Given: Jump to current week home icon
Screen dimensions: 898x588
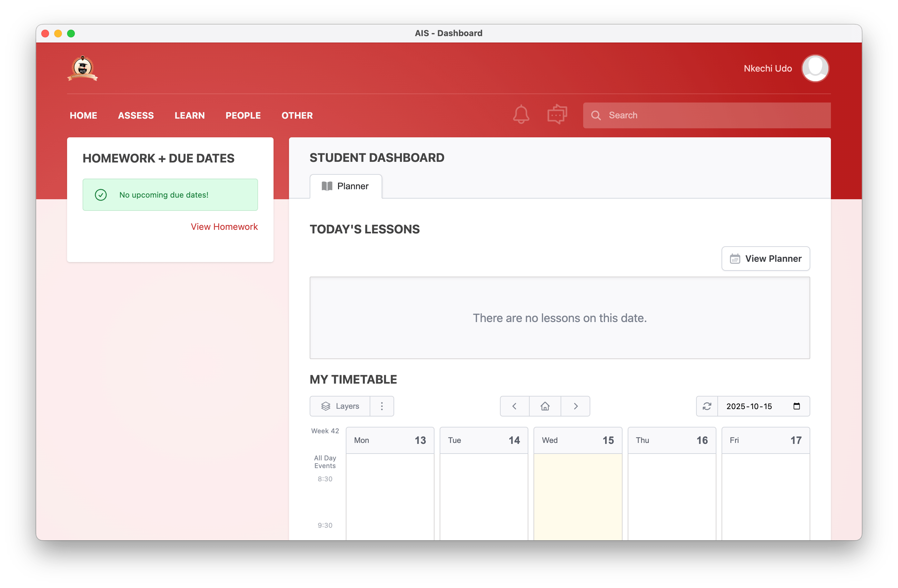Looking at the screenshot, I should pos(545,406).
